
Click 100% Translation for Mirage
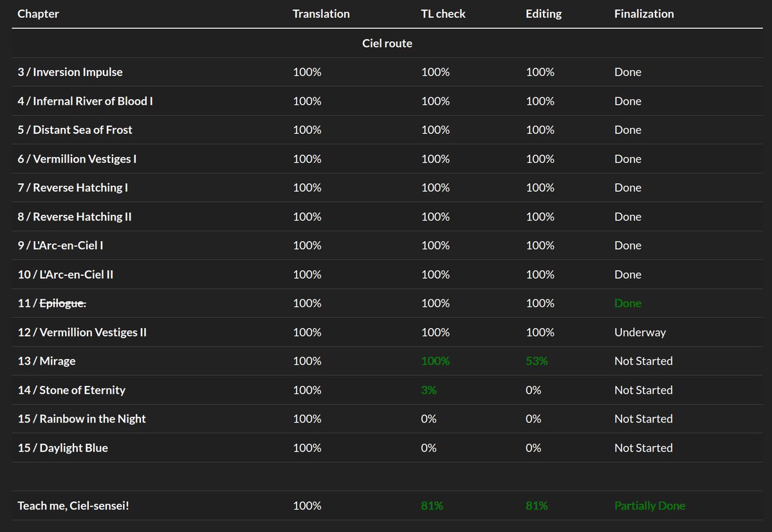coord(307,362)
